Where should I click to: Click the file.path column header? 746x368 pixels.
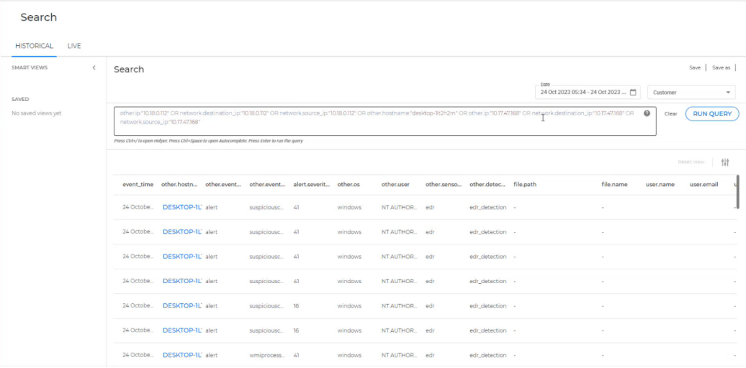[525, 184]
